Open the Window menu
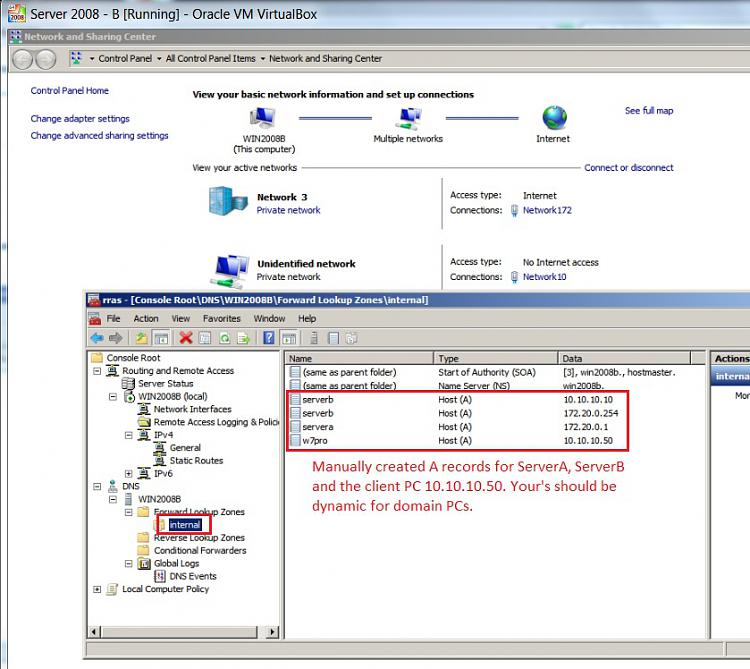Screen dimensions: 750x669 point(269,318)
